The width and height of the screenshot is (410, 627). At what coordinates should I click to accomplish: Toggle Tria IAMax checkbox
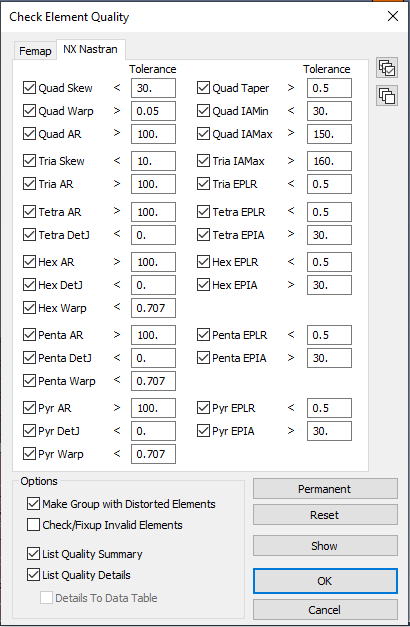point(203,161)
